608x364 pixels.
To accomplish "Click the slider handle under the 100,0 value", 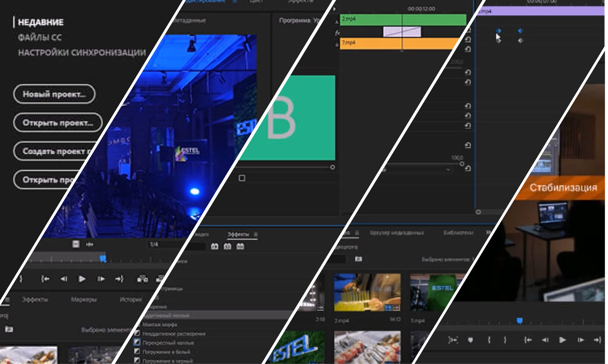I will pyautogui.click(x=462, y=164).
